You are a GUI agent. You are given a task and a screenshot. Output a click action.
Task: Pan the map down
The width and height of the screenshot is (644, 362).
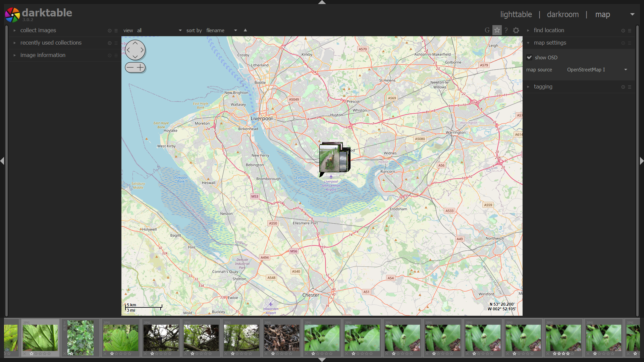coord(135,57)
